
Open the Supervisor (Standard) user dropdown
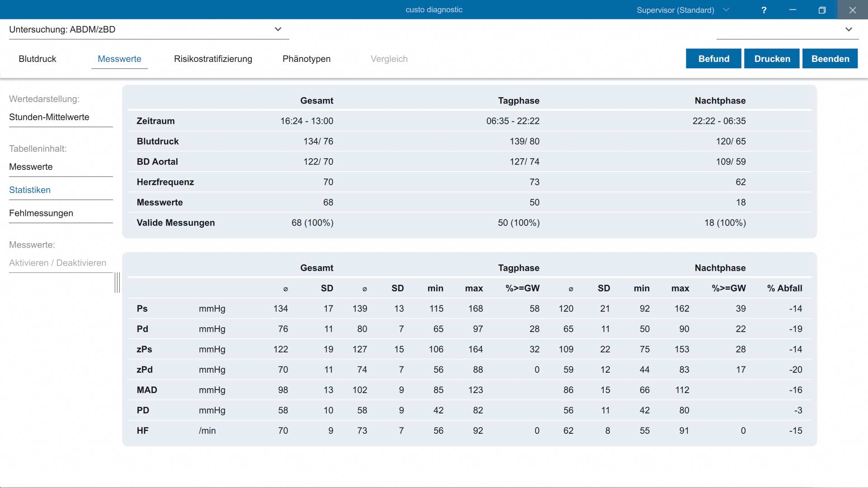(x=683, y=10)
